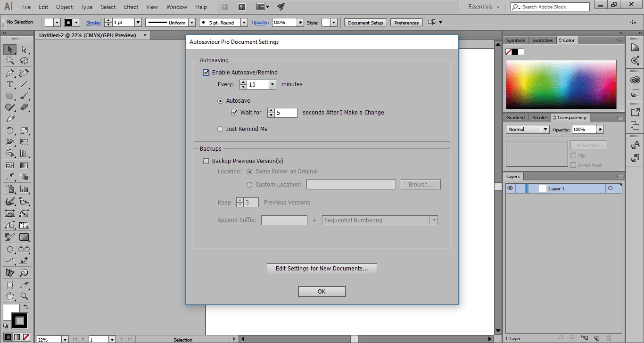
Task: Increase the Wait for seconds stepper
Action: [x=271, y=110]
